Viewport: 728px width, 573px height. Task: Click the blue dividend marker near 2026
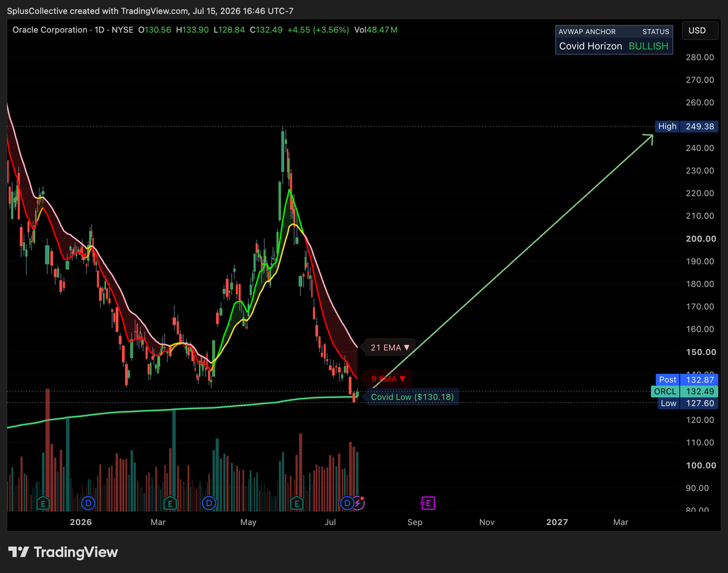[x=88, y=503]
